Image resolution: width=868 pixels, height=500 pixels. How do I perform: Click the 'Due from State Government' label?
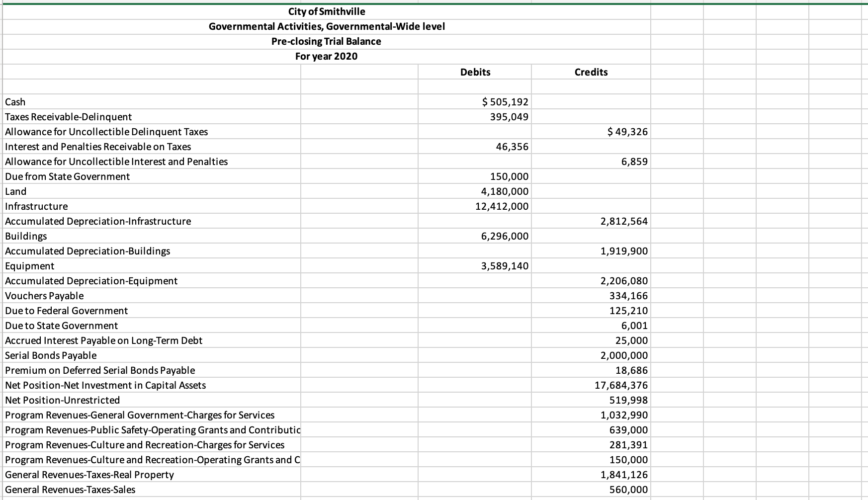tap(67, 176)
